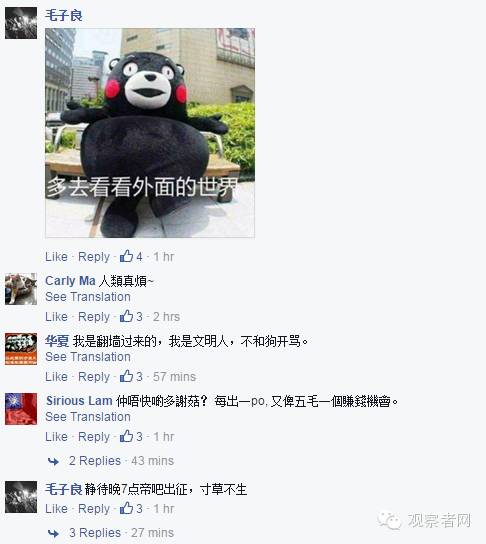This screenshot has height=544, width=486.
Task: Open Sirious Lam's flag profile picture
Action: [x=21, y=409]
